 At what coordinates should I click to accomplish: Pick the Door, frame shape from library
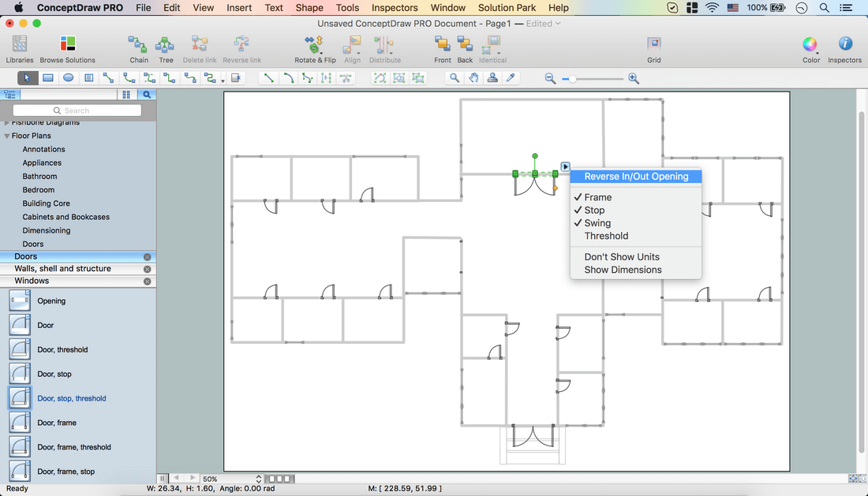tap(57, 423)
